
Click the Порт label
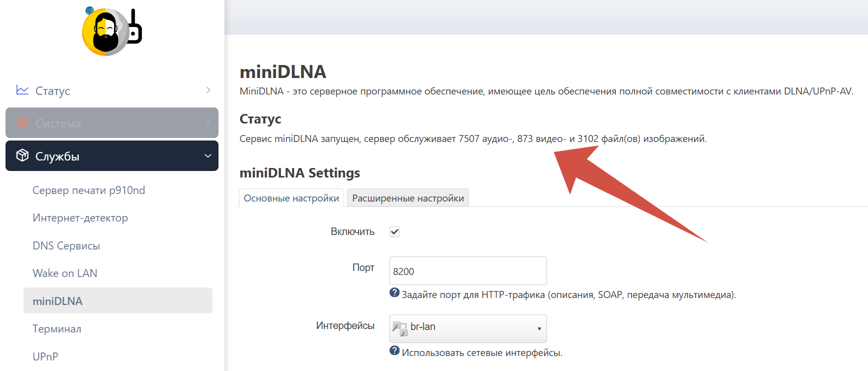(x=363, y=267)
